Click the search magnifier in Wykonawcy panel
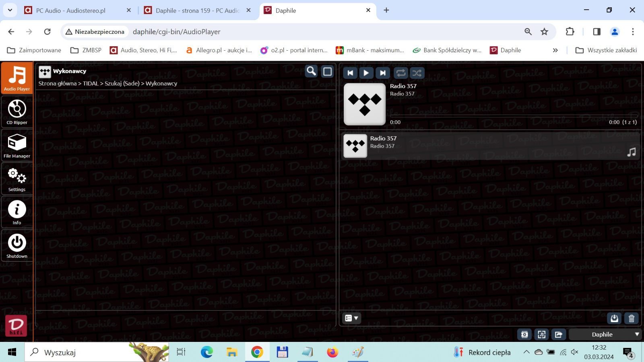Viewport: 644px width, 362px height. tap(311, 71)
